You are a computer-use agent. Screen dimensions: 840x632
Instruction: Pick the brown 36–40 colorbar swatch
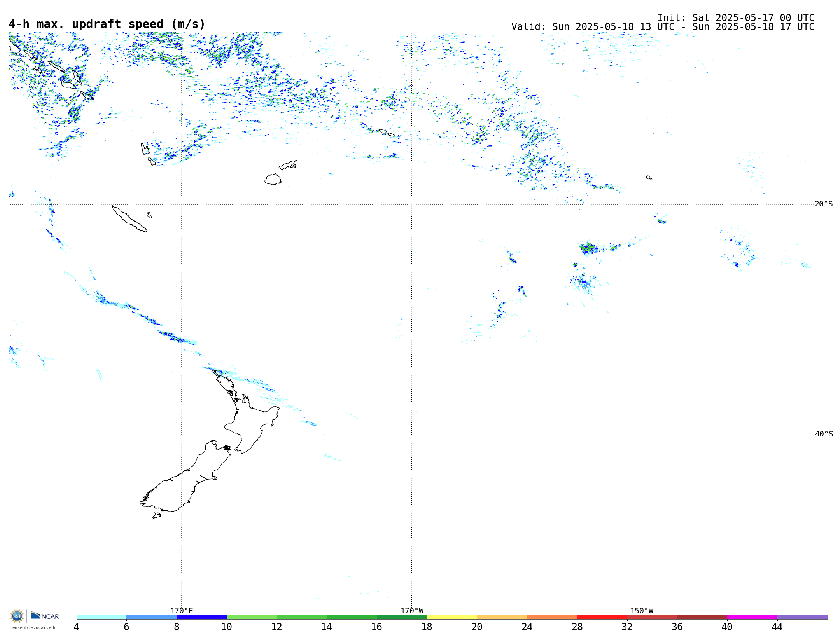click(x=702, y=617)
